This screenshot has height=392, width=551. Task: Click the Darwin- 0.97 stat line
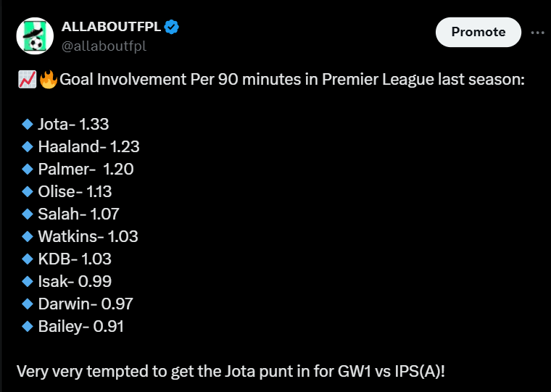[x=85, y=304]
